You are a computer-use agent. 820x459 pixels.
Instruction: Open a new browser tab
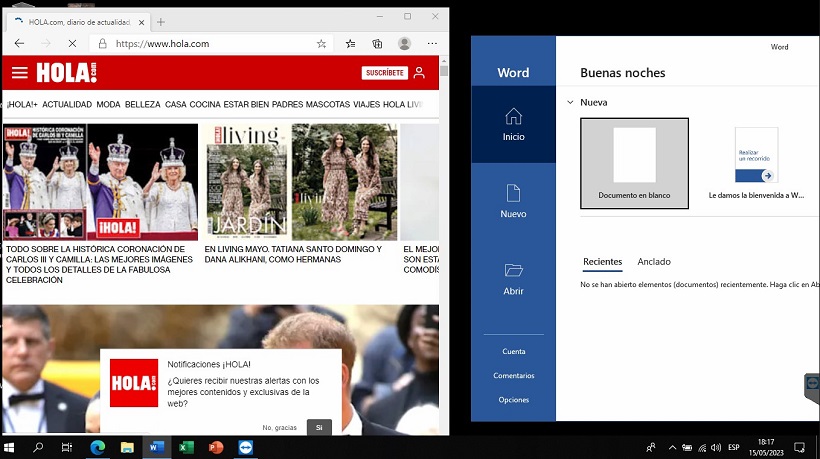[161, 22]
